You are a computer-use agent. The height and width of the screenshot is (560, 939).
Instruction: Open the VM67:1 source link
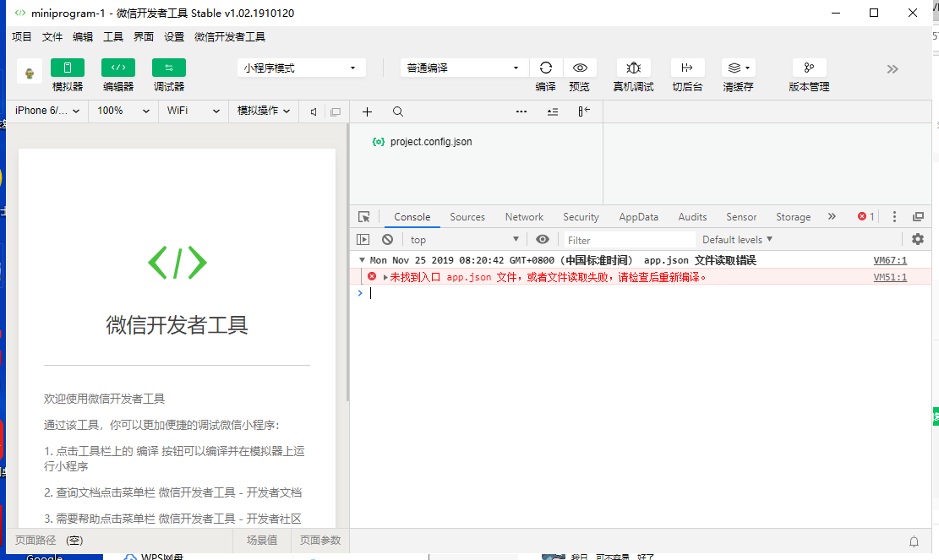click(x=890, y=260)
